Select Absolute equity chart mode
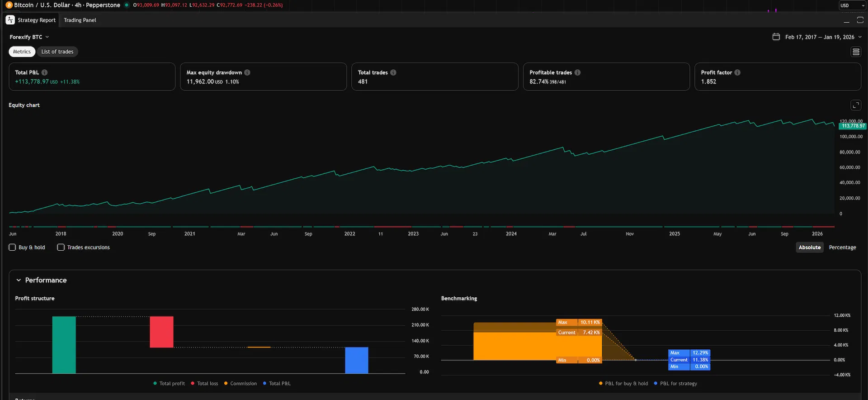 click(809, 248)
